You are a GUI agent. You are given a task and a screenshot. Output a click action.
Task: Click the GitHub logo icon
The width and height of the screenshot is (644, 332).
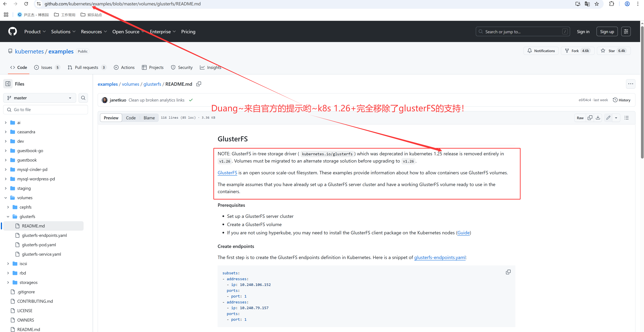click(x=12, y=31)
